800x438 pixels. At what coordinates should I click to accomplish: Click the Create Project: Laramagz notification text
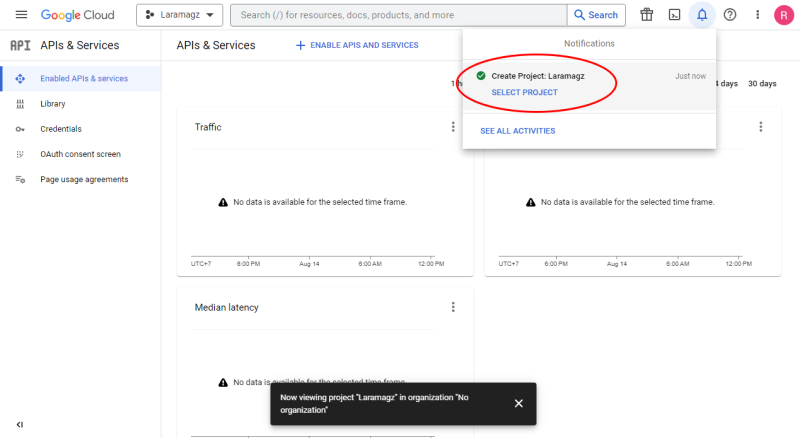tap(538, 76)
